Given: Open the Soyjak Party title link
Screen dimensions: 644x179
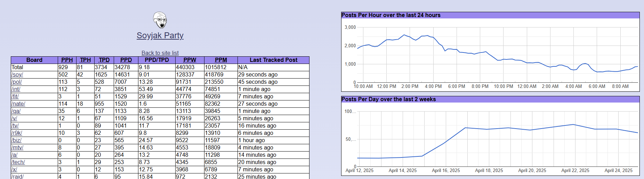Looking at the screenshot, I should 160,35.
